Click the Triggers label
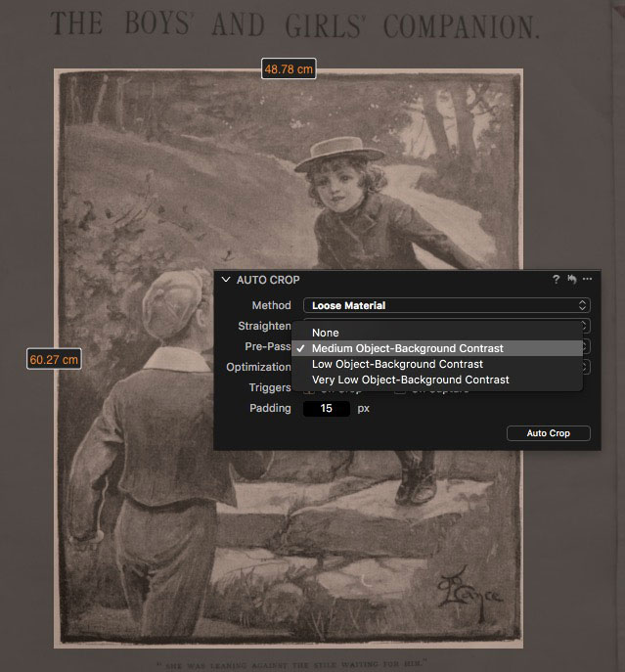 tap(270, 387)
